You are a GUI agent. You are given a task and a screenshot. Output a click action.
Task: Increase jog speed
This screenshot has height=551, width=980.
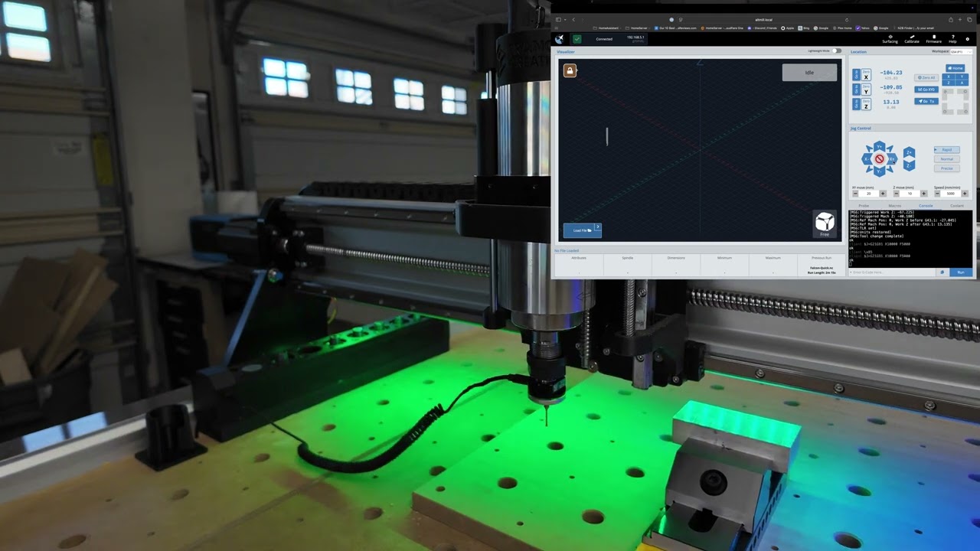click(965, 193)
